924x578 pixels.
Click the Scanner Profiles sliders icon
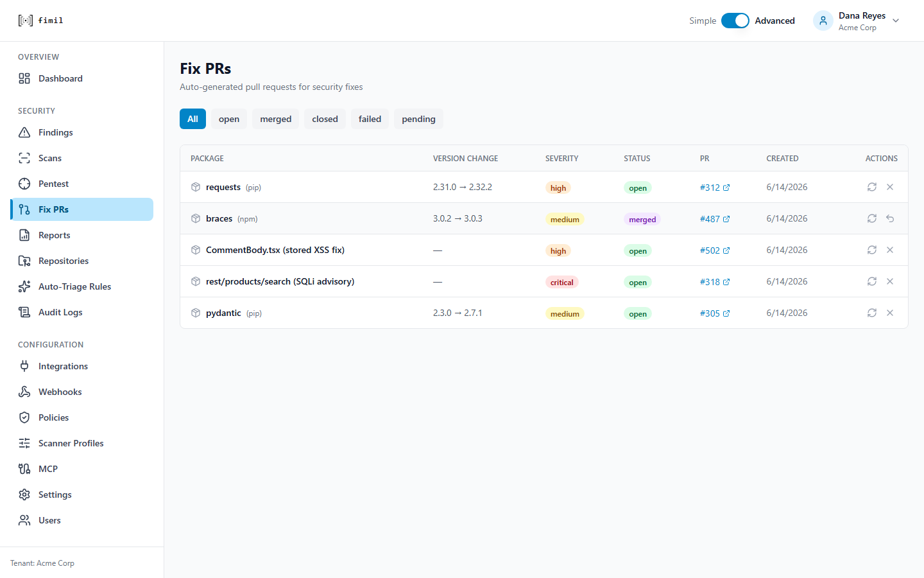click(x=24, y=443)
